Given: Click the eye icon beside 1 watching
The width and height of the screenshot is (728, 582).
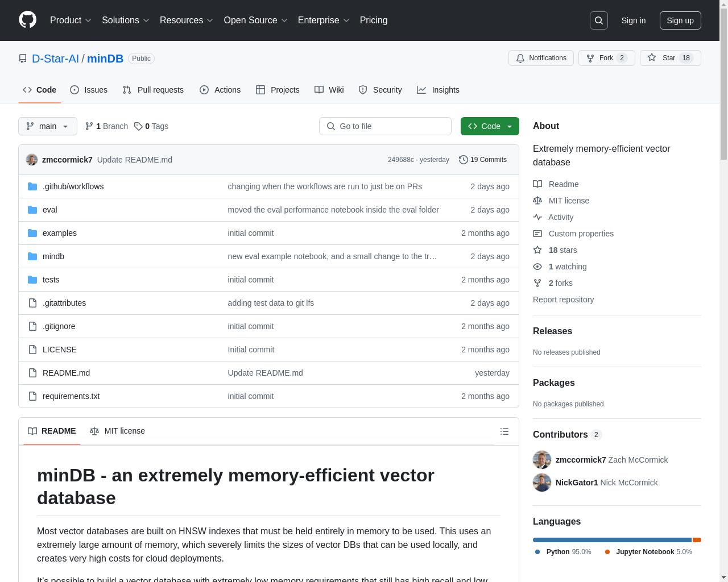Looking at the screenshot, I should [537, 267].
